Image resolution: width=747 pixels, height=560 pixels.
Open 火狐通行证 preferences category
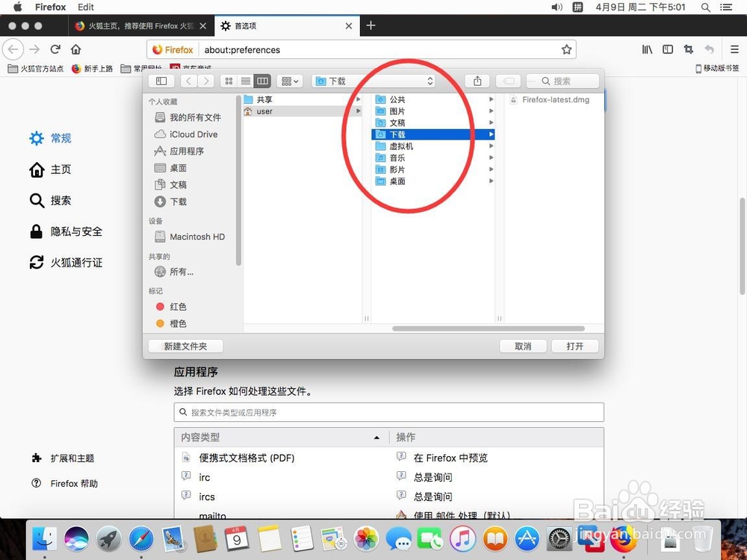[x=66, y=262]
